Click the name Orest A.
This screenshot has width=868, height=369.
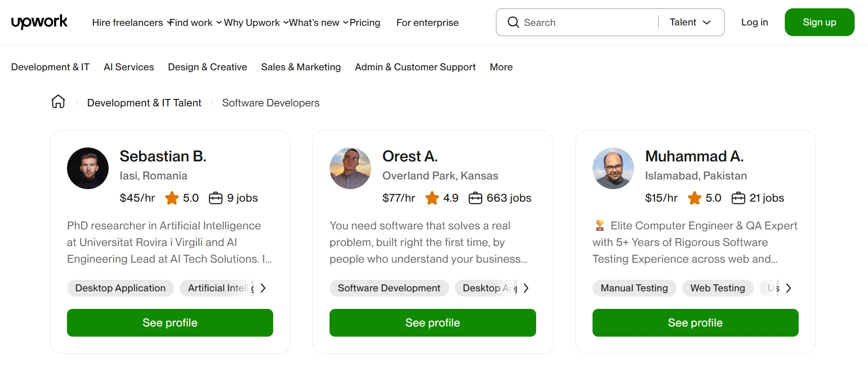tap(410, 156)
